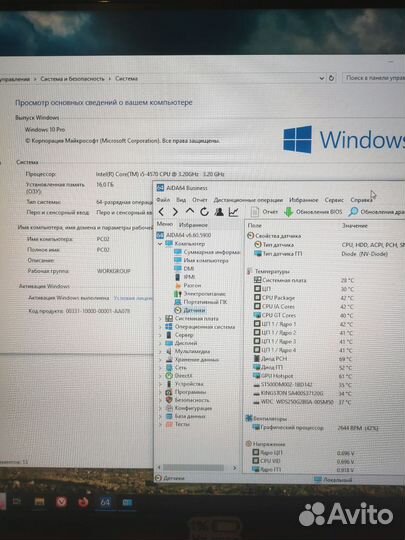Click the tree panel scrollbar right arrow
The height and width of the screenshot is (540, 405).
point(235,468)
